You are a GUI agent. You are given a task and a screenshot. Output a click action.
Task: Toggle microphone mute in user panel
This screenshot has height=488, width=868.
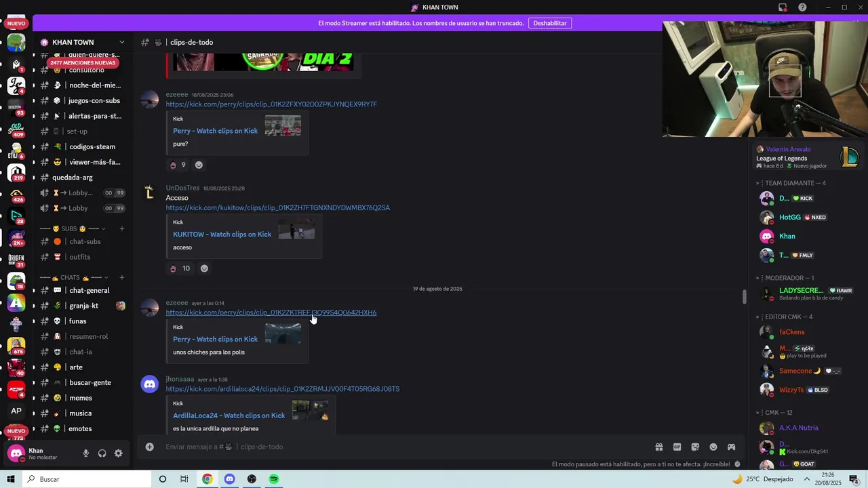click(85, 453)
